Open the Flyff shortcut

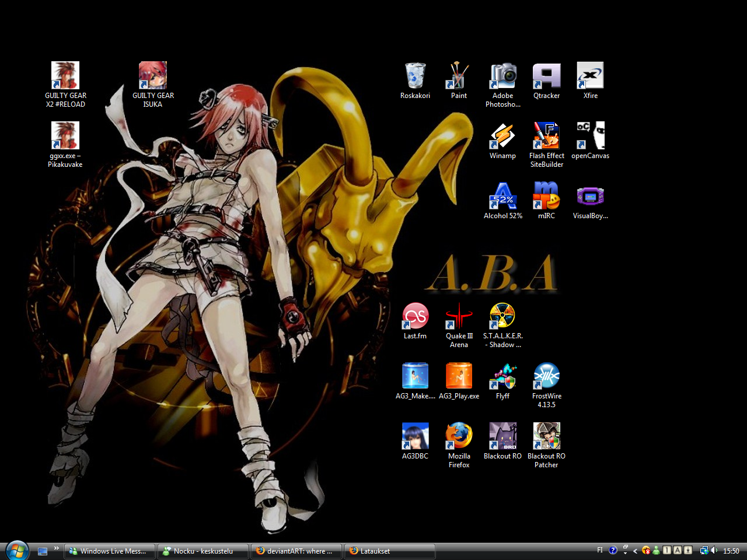pyautogui.click(x=503, y=381)
